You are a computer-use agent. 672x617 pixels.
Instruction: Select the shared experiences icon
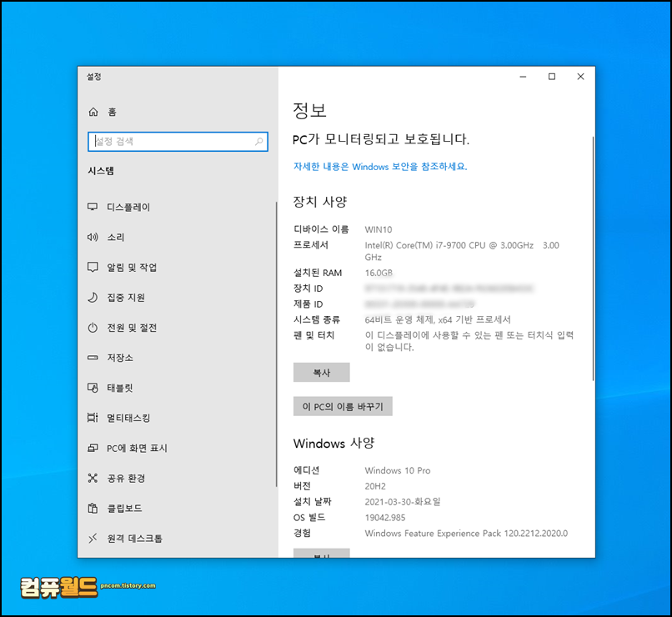(93, 479)
